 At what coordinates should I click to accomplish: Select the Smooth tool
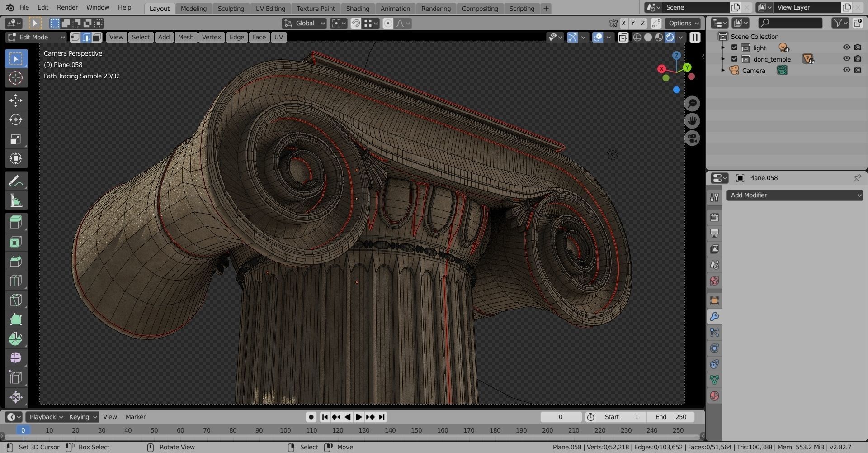tap(16, 358)
